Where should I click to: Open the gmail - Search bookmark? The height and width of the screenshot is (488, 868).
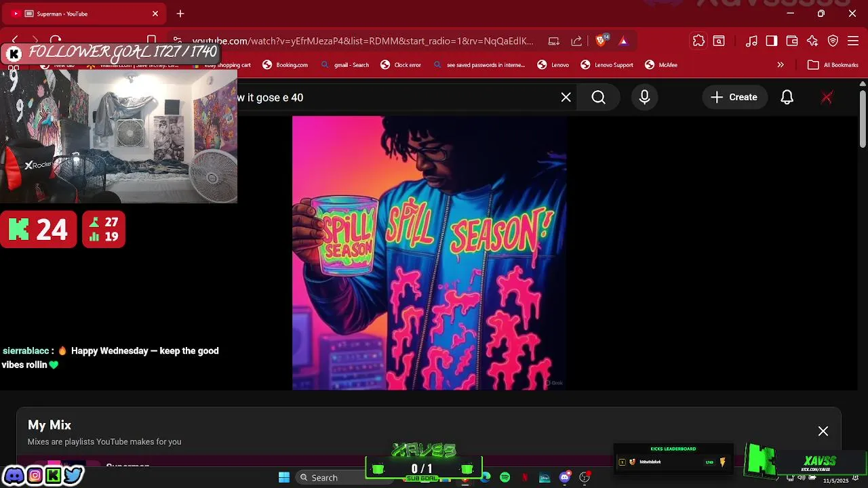(x=345, y=65)
